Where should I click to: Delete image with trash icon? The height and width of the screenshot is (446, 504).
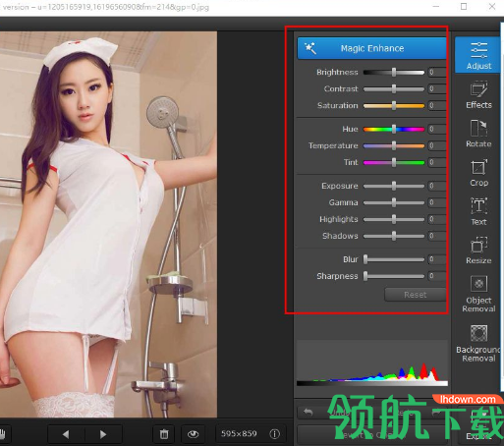(164, 434)
